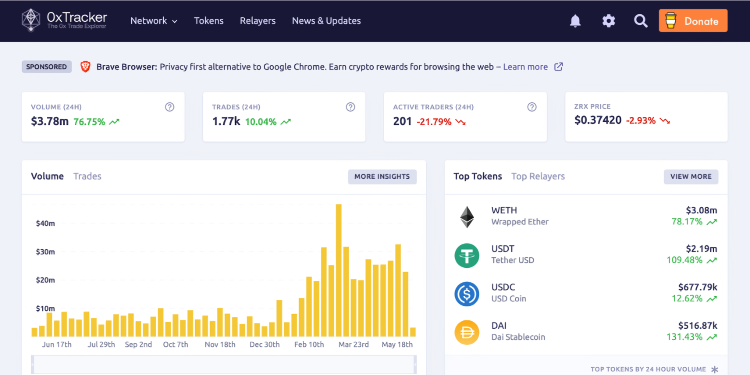Open the Tokens menu item
750x375 pixels.
tap(209, 21)
